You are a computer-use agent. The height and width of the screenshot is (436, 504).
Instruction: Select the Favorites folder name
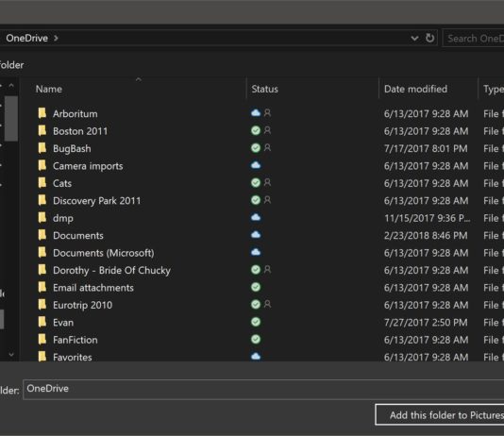(73, 357)
